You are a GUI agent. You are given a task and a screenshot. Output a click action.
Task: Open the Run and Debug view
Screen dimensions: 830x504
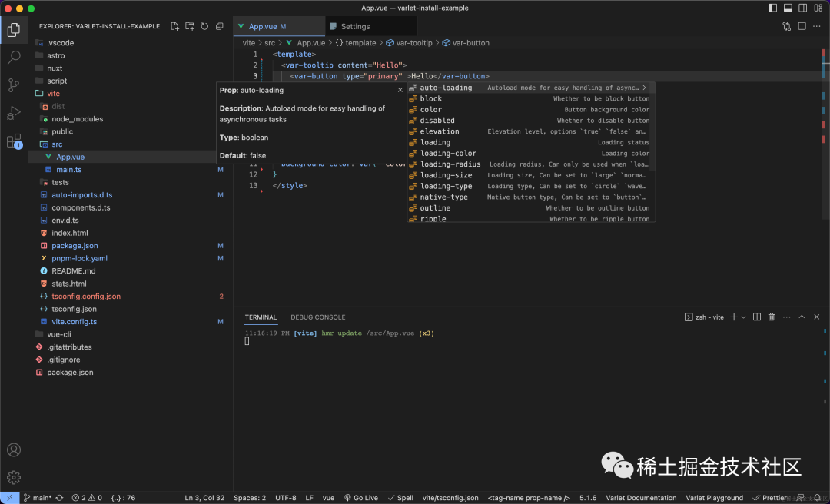(x=14, y=113)
